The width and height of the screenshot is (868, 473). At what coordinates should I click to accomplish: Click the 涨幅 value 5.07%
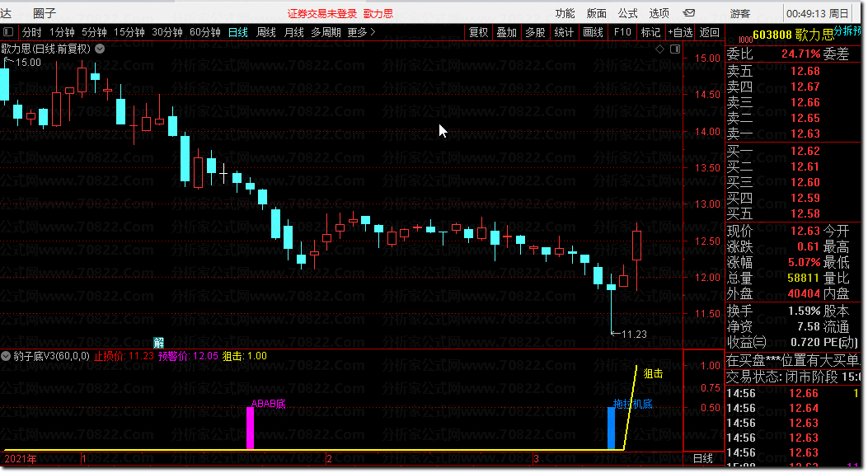coord(804,262)
